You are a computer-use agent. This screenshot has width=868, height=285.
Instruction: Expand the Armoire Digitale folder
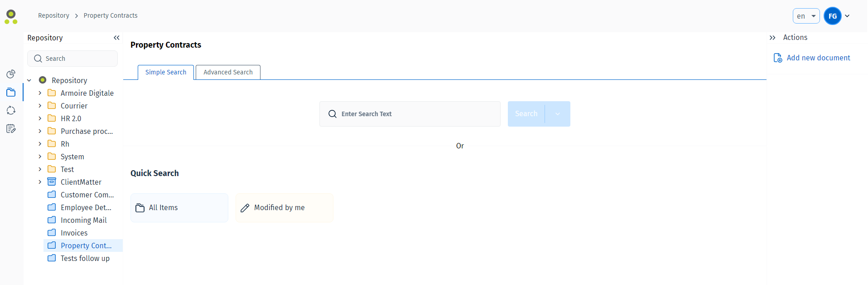pos(40,93)
